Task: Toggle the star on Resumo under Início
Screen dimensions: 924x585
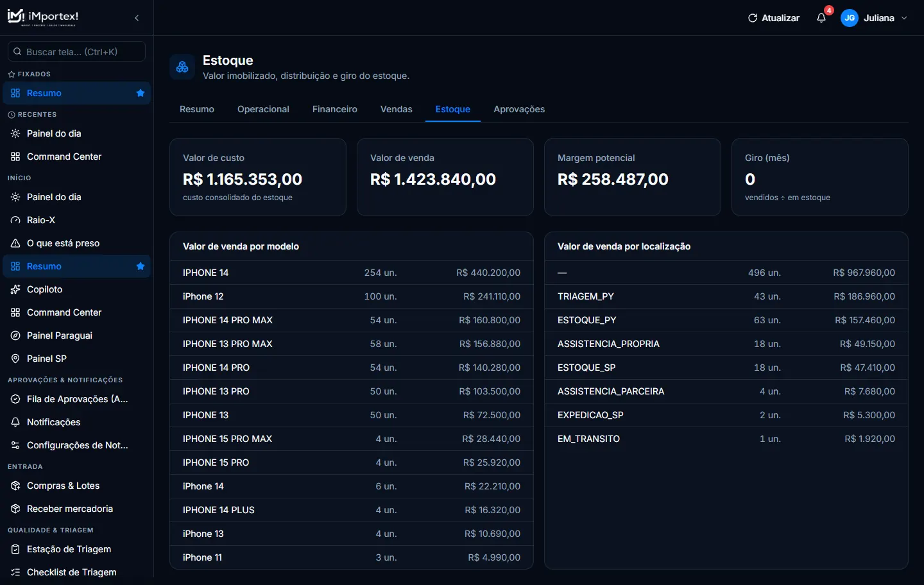Action: (141, 266)
